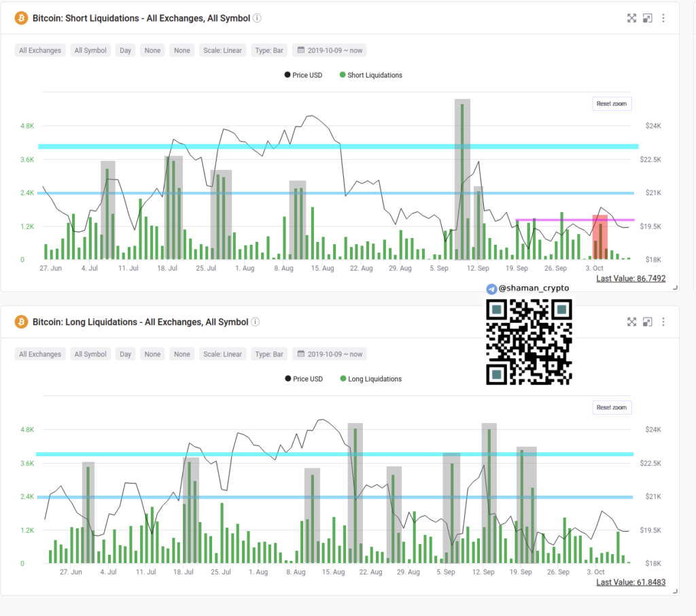
Task: Open three-dot menu on Long Liquidations chart
Action: point(663,322)
